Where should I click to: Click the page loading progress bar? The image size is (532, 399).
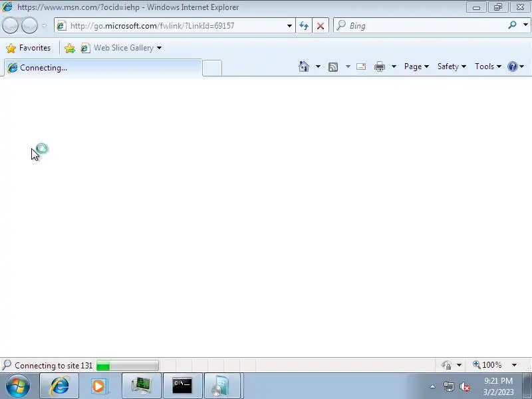click(x=127, y=365)
